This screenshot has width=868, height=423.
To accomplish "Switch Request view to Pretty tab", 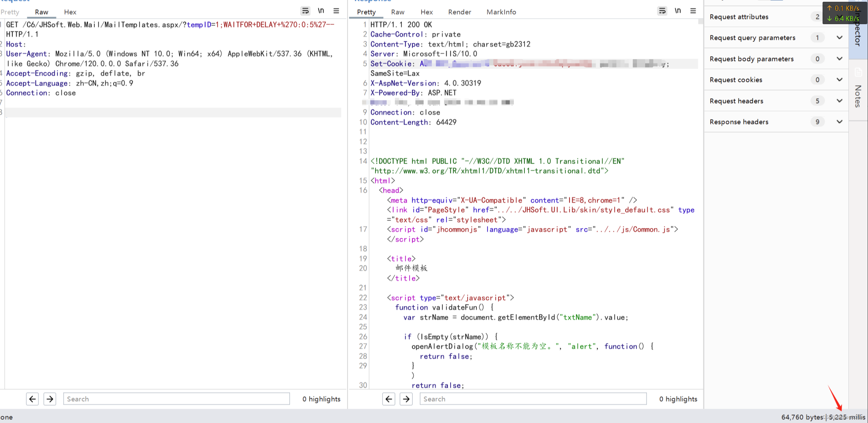I will pos(10,12).
